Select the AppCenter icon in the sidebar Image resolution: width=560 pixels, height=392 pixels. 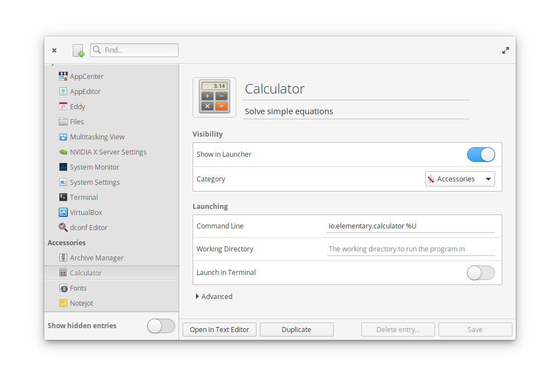tap(63, 76)
